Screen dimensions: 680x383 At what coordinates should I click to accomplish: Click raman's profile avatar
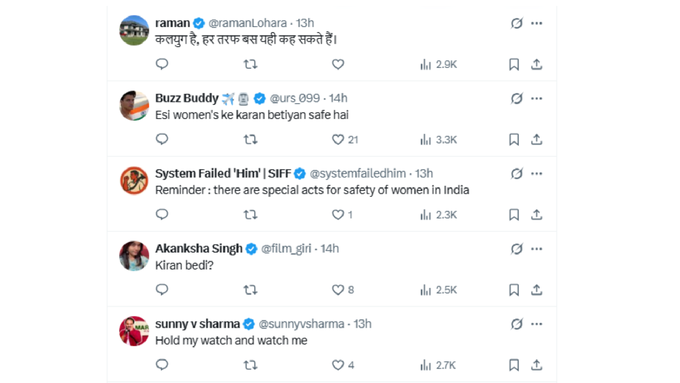click(134, 30)
